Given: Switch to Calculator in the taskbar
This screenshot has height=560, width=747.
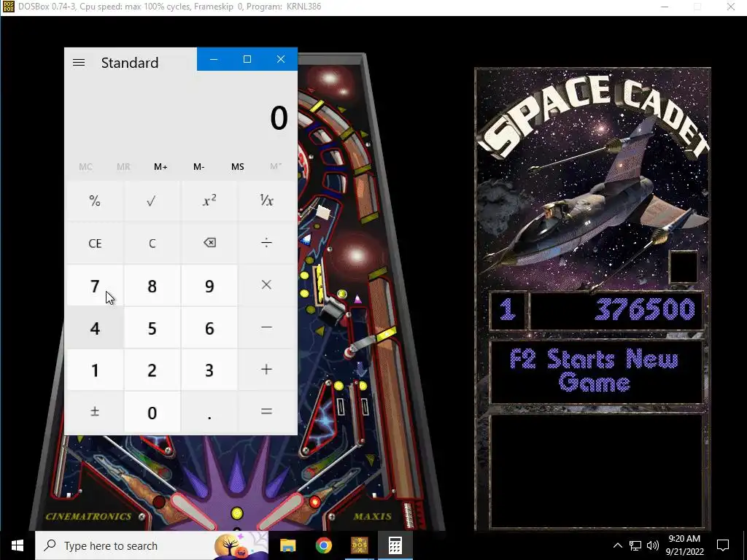Looking at the screenshot, I should click(x=395, y=545).
